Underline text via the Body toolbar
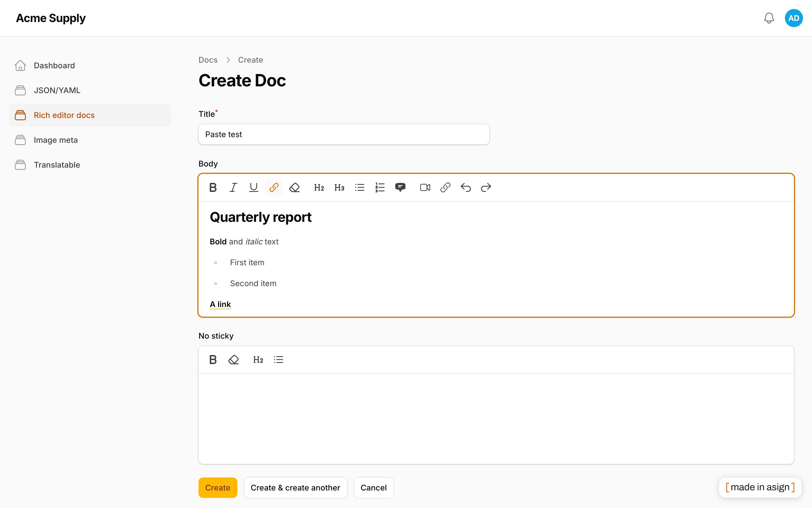Viewport: 812px width, 508px height. coord(254,187)
